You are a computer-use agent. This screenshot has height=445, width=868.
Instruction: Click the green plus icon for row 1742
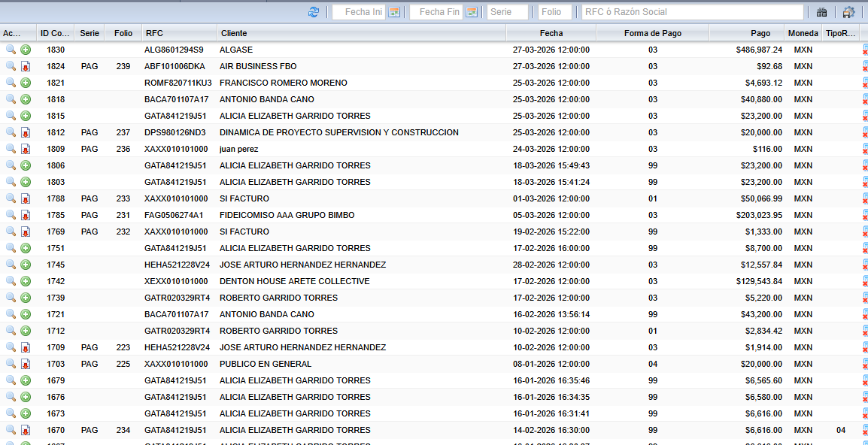26,281
